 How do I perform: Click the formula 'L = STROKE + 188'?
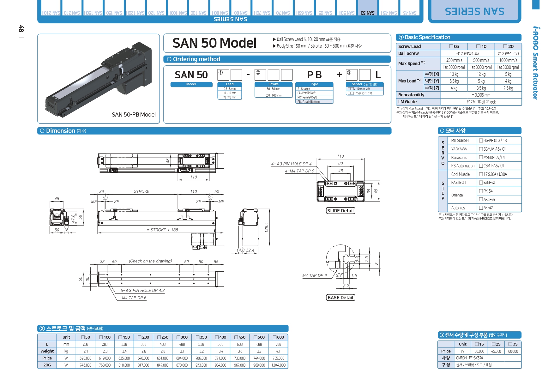[x=160, y=230]
